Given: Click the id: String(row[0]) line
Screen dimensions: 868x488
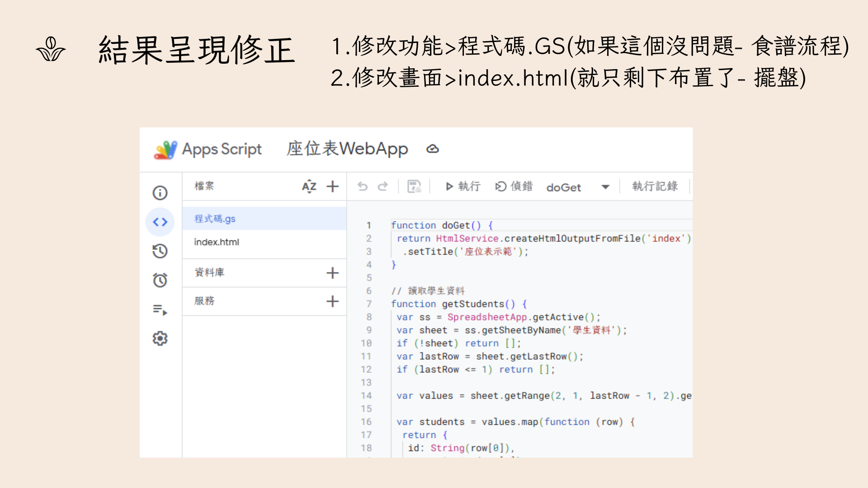Looking at the screenshot, I should click(461, 448).
